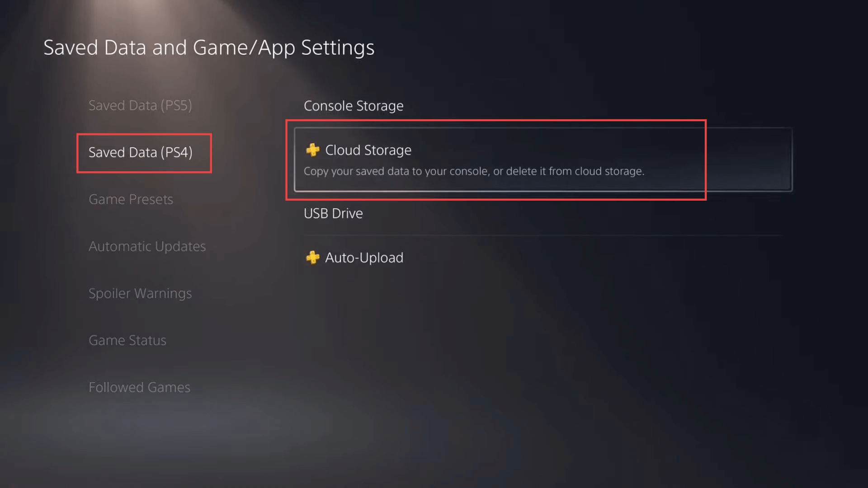Screen dimensions: 868x488
Task: Go to Automatic Updates settings
Action: pyautogui.click(x=147, y=246)
